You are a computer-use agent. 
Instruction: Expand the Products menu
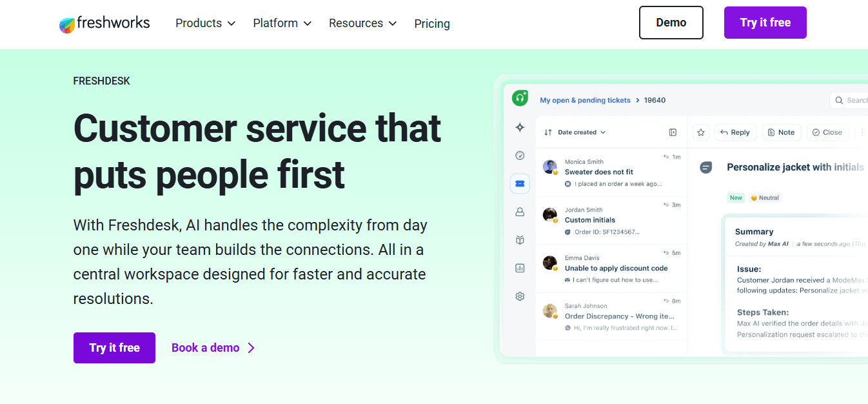[x=206, y=23]
